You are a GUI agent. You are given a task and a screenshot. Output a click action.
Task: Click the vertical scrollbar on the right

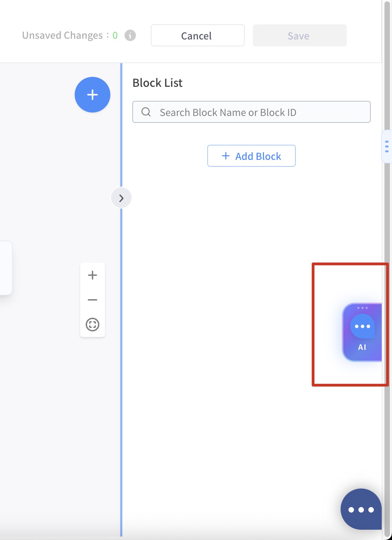(388, 269)
